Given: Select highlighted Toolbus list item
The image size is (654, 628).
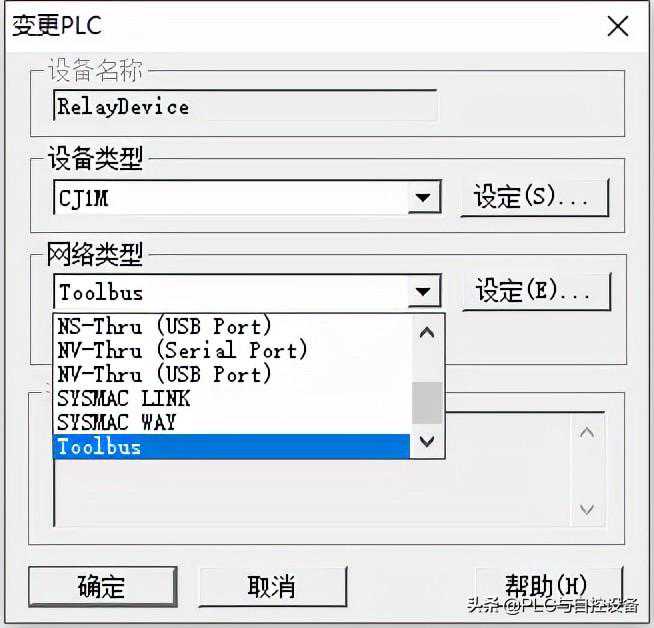Looking at the screenshot, I should [230, 446].
